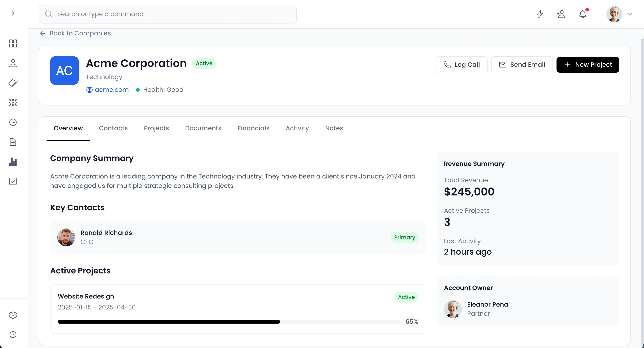Open the acme.com website link

tap(111, 90)
